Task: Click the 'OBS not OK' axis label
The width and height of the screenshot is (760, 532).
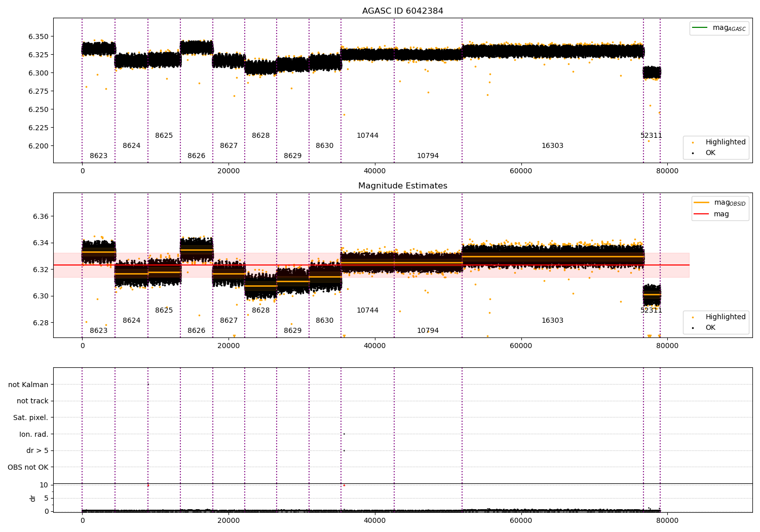Action: click(x=28, y=468)
